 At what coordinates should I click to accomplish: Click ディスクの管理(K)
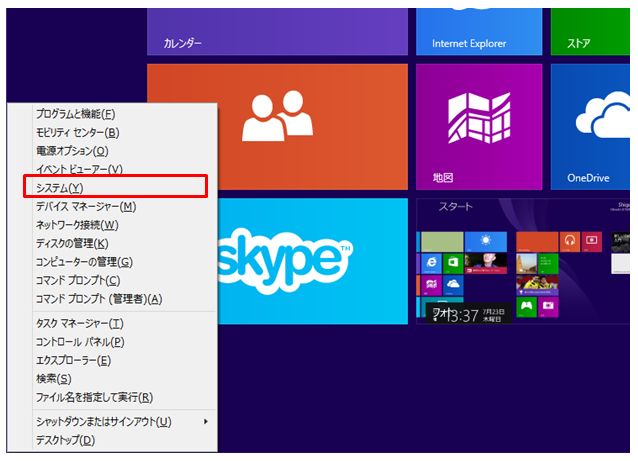(x=71, y=243)
